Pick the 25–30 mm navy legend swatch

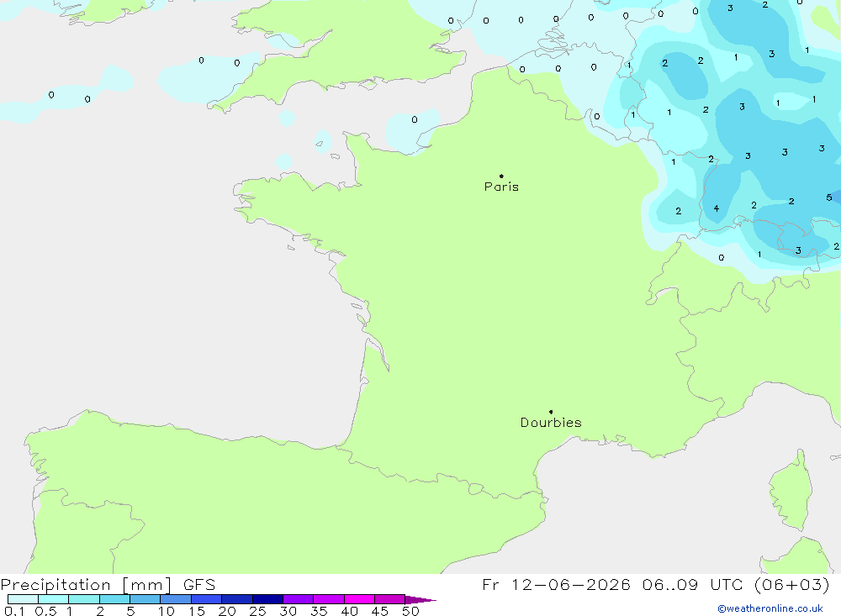click(267, 599)
